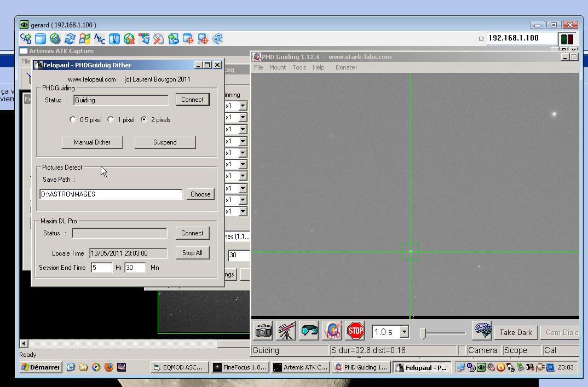Open connection options globe-with-gear icon
The height and width of the screenshot is (387, 588).
click(55, 39)
